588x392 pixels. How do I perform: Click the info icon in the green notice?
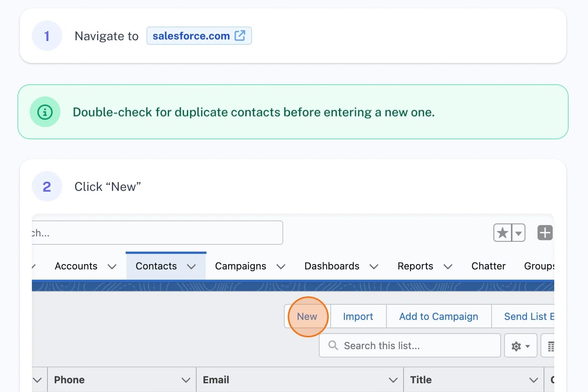point(45,112)
